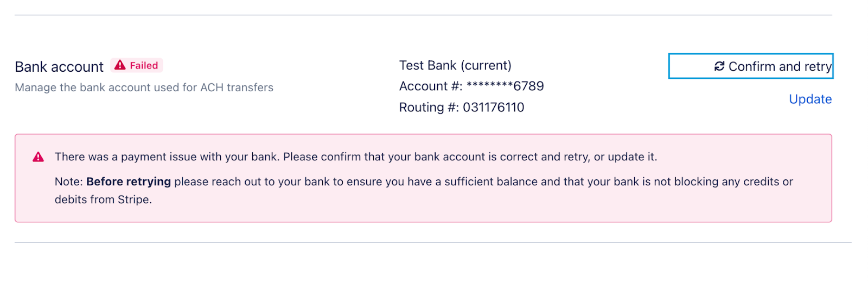Click the payment issue message line
Image resolution: width=868 pixels, height=282 pixels.
(x=355, y=157)
